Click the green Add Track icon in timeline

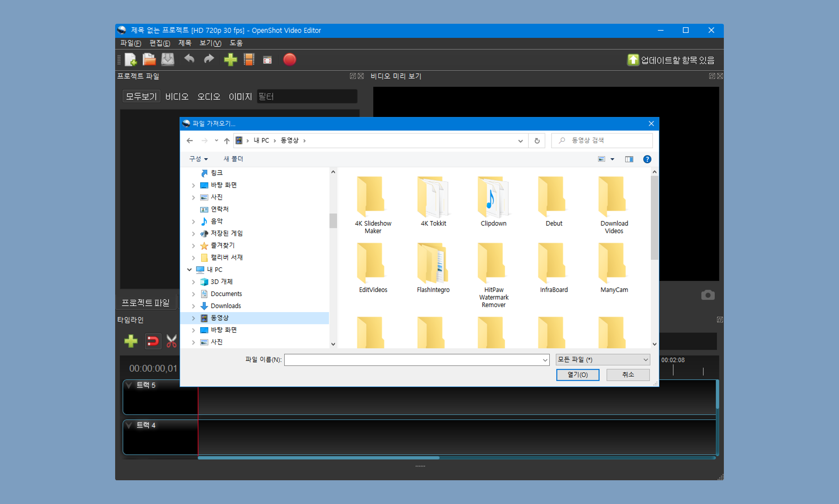(131, 341)
